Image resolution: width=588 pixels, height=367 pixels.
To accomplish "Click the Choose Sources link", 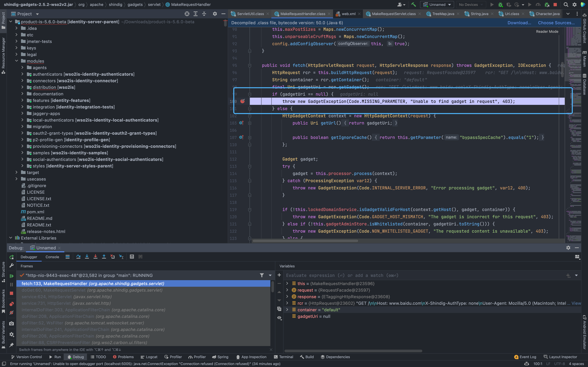I will click(x=556, y=23).
